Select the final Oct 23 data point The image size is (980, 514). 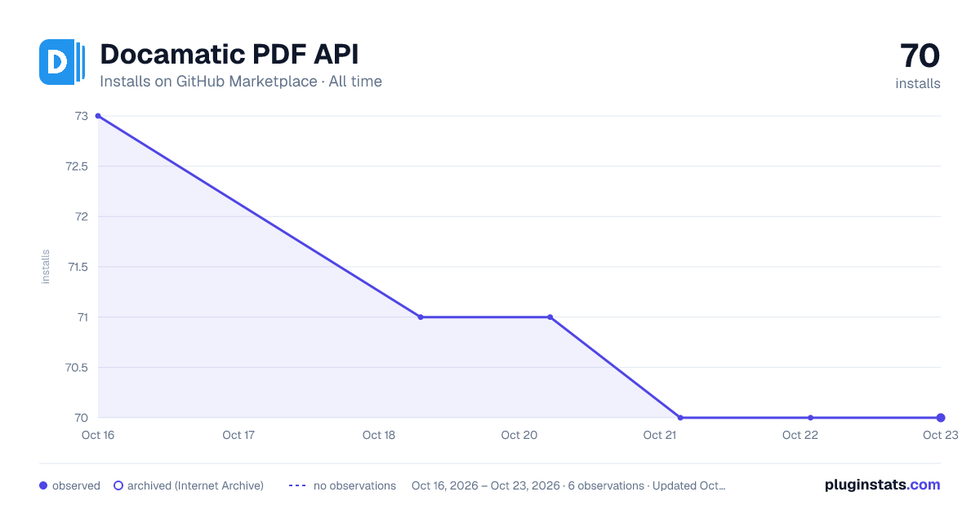(941, 418)
